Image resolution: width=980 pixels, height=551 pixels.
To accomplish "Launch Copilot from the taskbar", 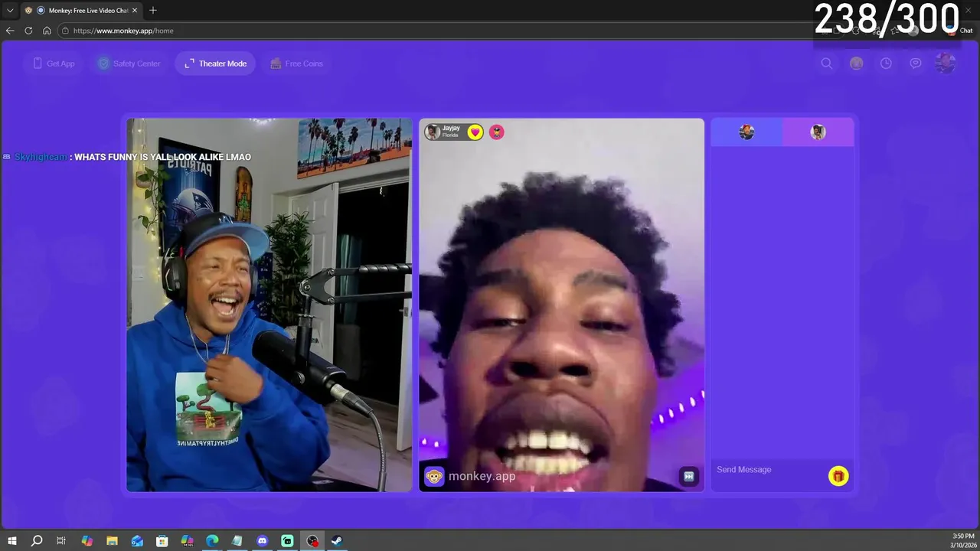I will (x=87, y=541).
